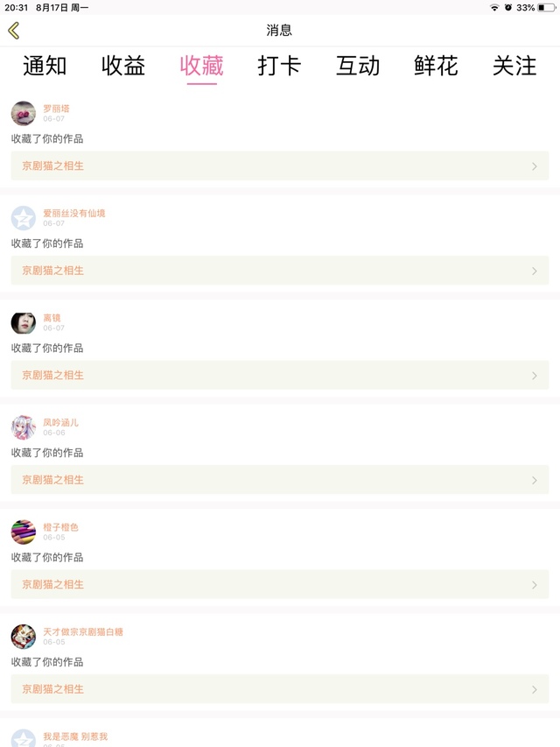560x747 pixels.
Task: Tap the yellow back arrow icon
Action: coord(14,31)
